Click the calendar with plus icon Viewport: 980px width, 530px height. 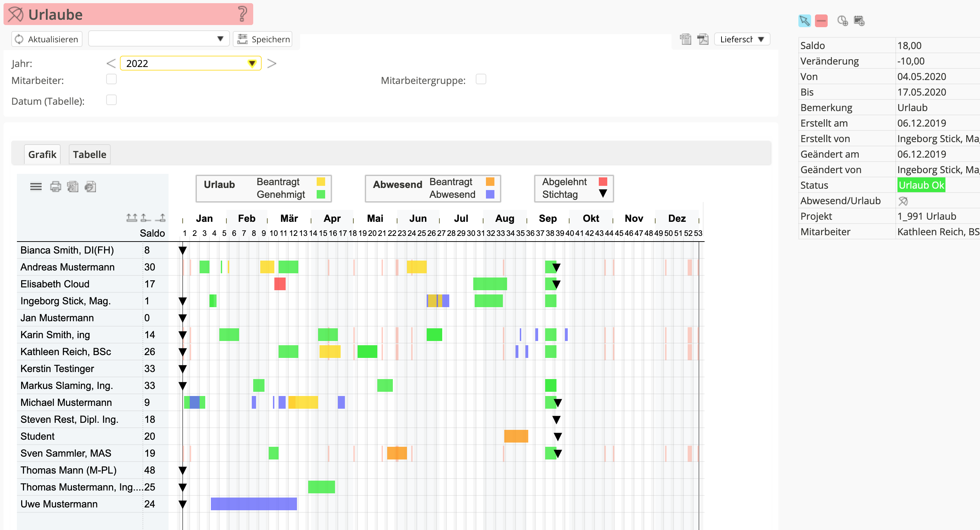[x=859, y=20]
